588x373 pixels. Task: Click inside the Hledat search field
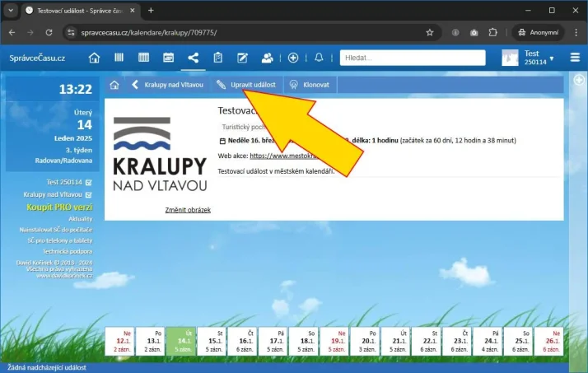395,58
